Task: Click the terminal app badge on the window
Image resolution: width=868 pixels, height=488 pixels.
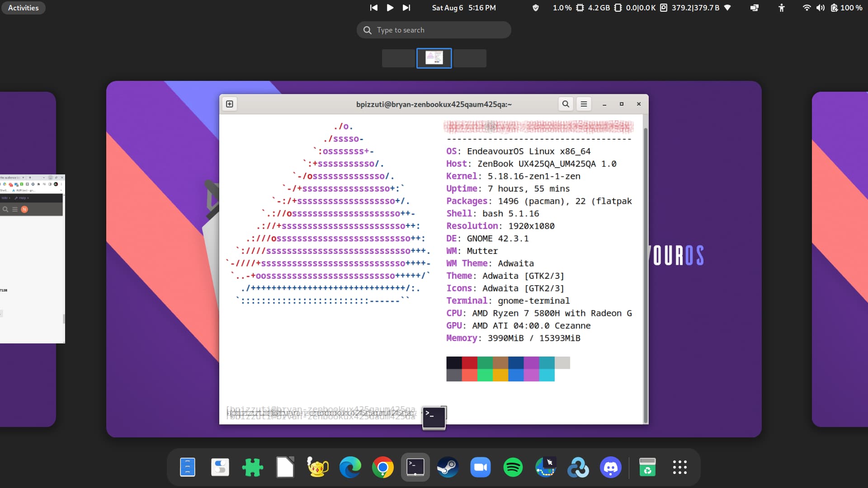Action: point(434,418)
